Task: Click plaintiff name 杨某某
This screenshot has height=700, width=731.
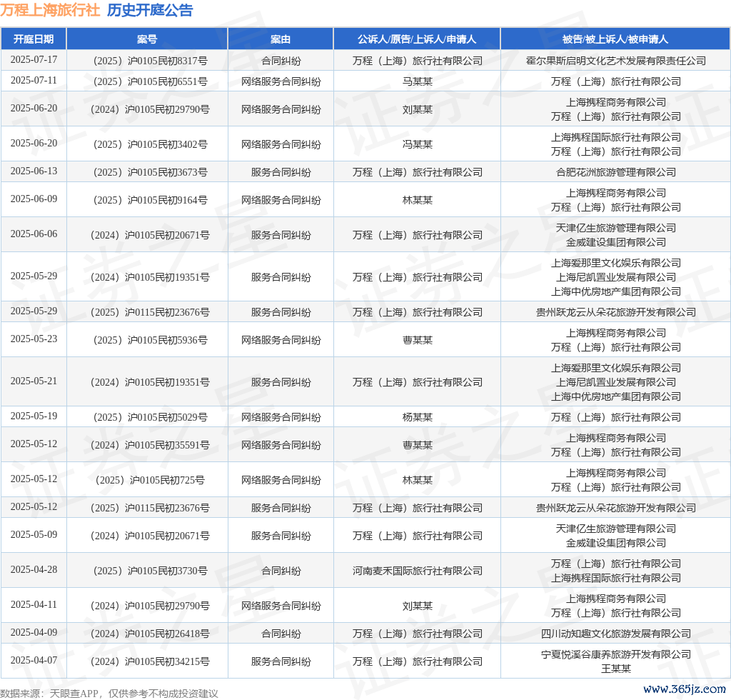Action: pyautogui.click(x=417, y=417)
